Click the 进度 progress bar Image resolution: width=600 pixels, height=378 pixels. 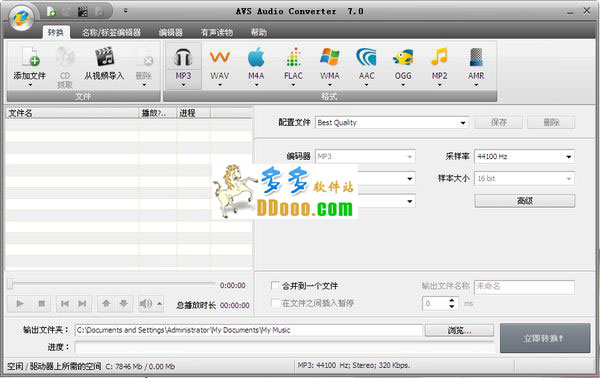click(284, 347)
